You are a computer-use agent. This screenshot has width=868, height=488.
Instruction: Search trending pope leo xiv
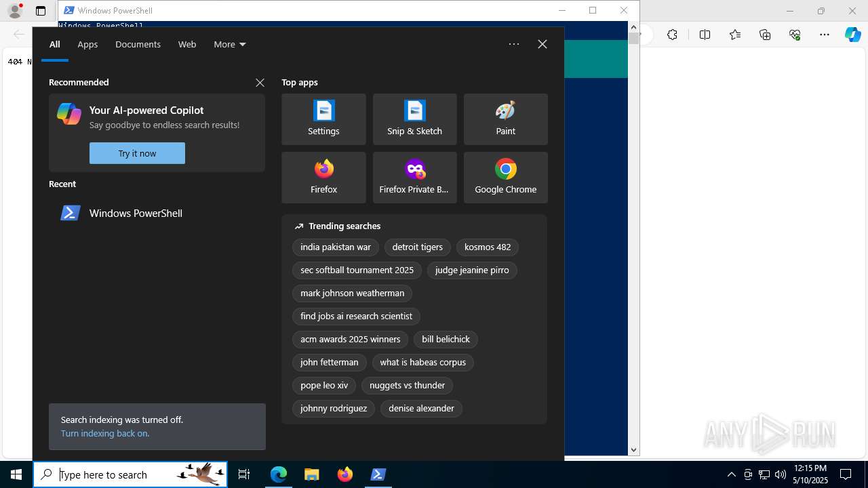pos(324,386)
